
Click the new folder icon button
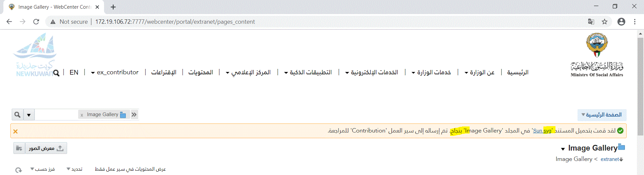pyautogui.click(x=19, y=148)
